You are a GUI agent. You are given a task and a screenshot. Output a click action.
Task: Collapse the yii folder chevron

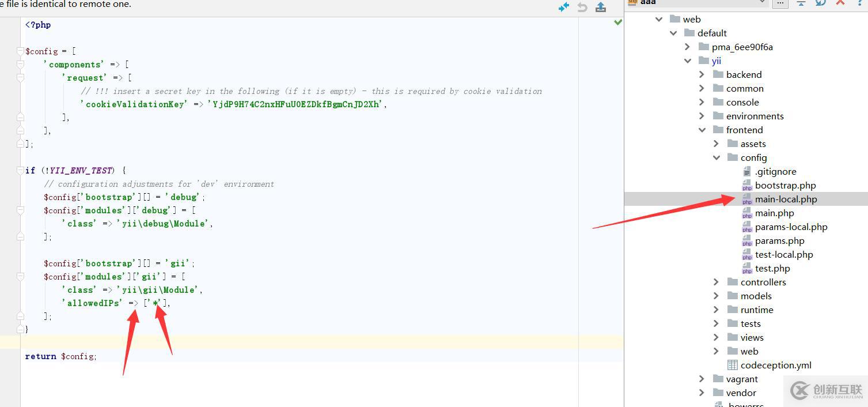[x=688, y=61]
